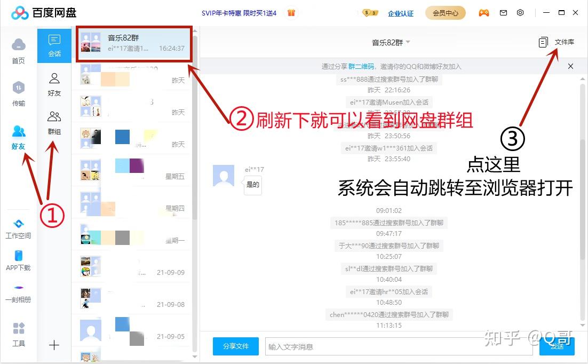Open the 传输 transfer section
The height and width of the screenshot is (364, 588).
[18, 94]
